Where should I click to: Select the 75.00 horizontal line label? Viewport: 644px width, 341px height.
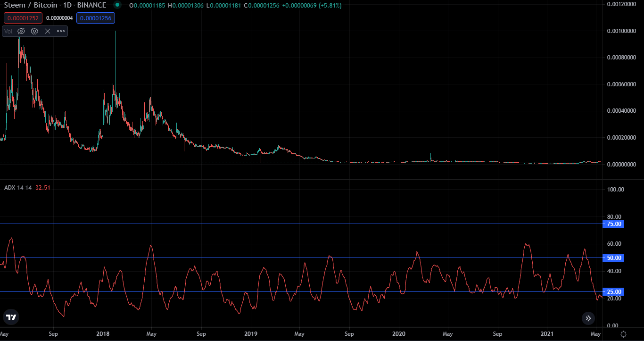pyautogui.click(x=614, y=224)
